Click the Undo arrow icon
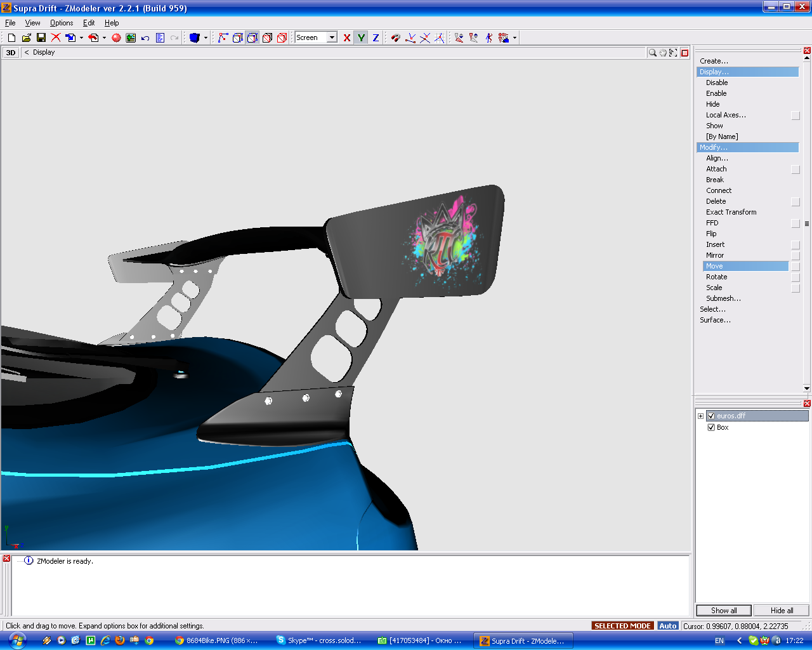812x650 pixels. tap(145, 38)
